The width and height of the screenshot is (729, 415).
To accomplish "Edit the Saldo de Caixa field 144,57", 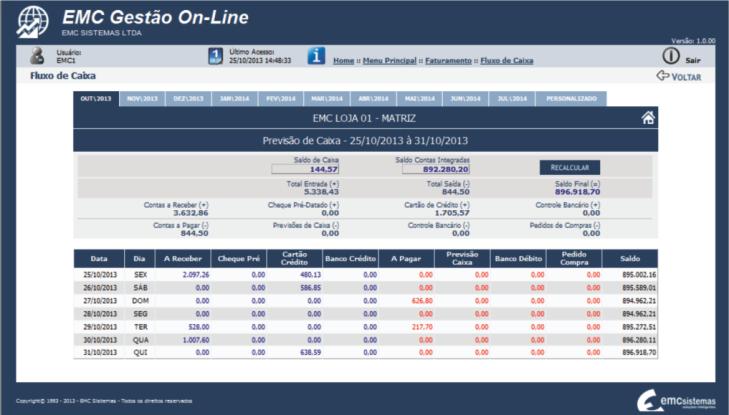I will click(305, 169).
